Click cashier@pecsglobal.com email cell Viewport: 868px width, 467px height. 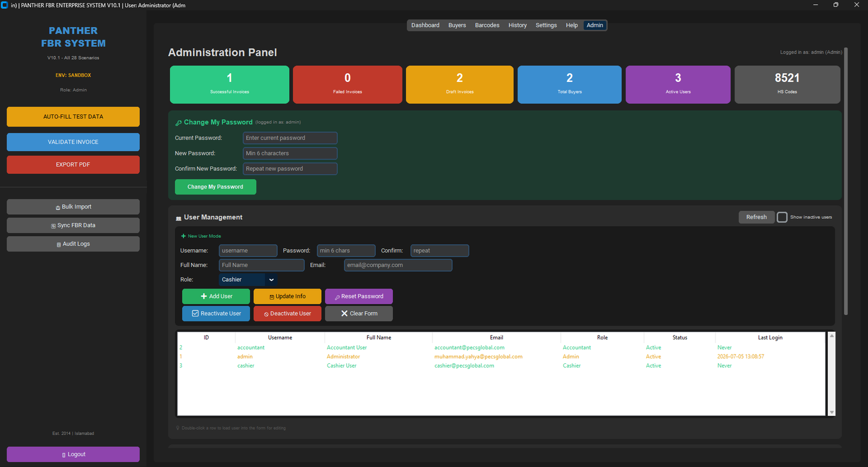click(x=464, y=366)
